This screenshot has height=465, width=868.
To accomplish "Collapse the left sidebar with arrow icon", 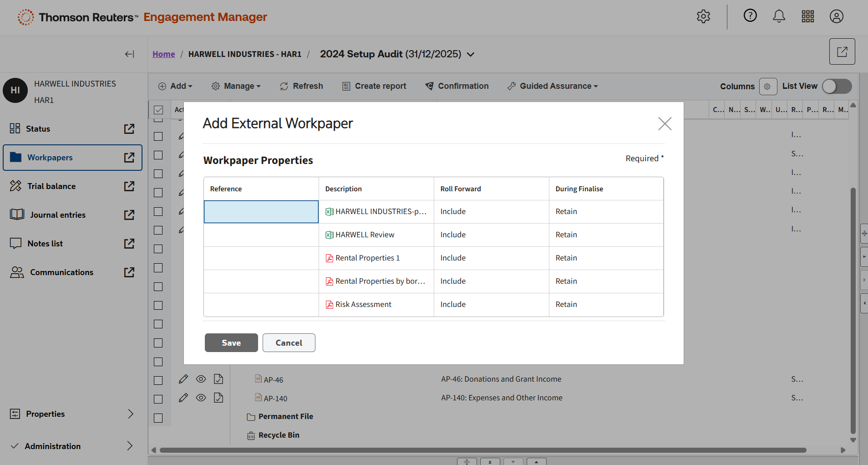I will [x=129, y=54].
